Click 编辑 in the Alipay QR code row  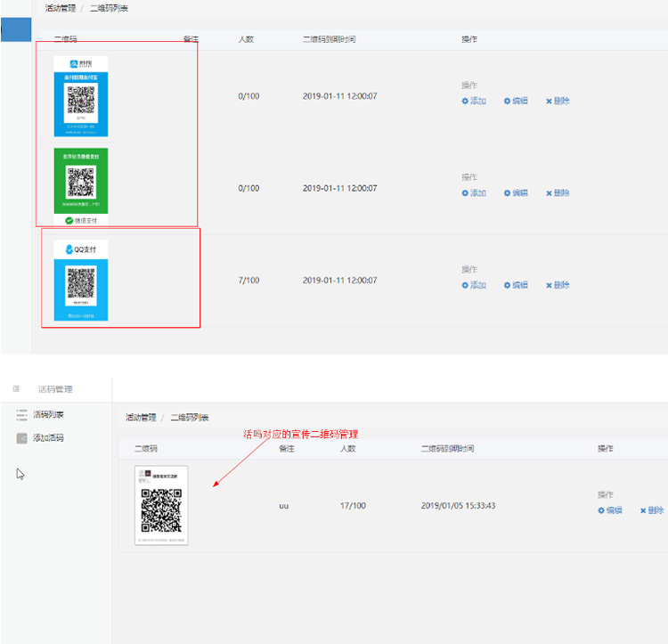[516, 101]
